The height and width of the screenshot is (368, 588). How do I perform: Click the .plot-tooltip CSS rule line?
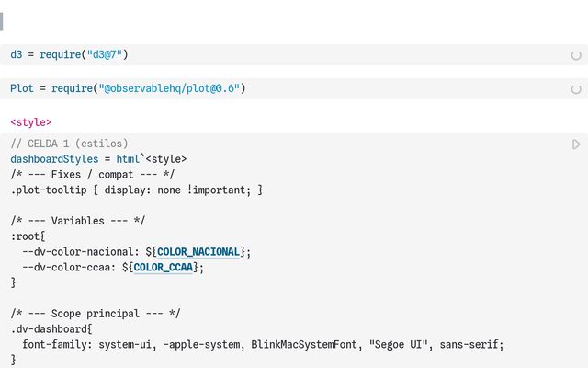click(137, 190)
